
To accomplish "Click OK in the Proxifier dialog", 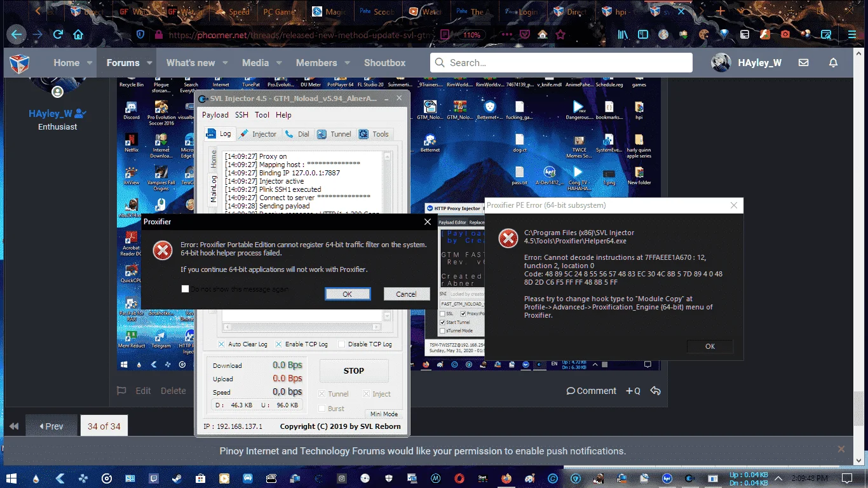I will (347, 294).
